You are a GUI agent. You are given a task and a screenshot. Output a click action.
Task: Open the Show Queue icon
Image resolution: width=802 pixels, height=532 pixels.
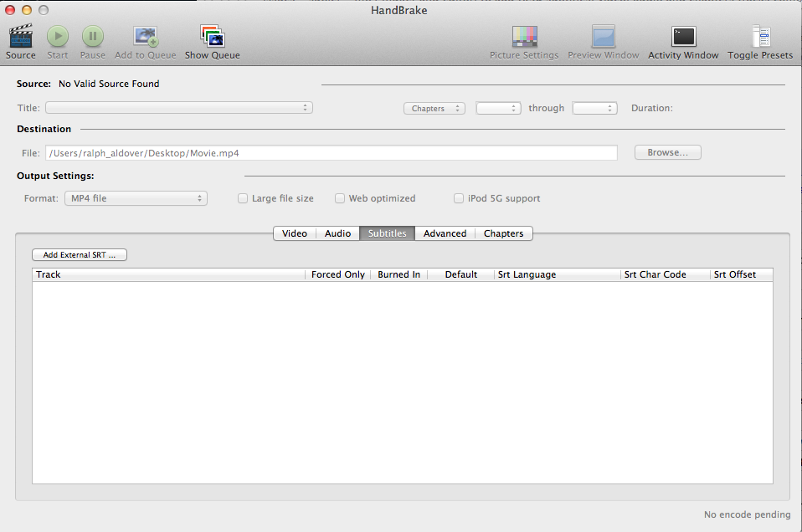point(213,36)
